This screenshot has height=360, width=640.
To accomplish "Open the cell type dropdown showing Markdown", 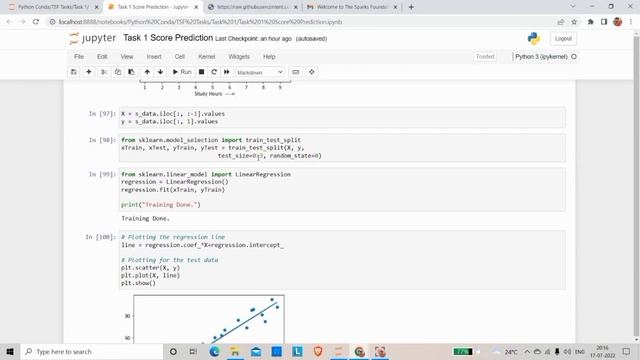I will 260,72.
